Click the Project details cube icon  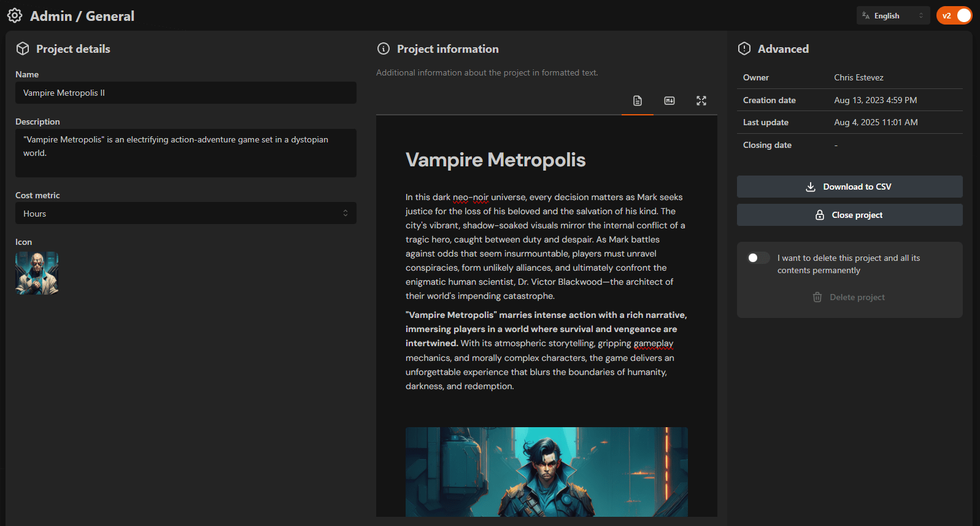(x=23, y=49)
